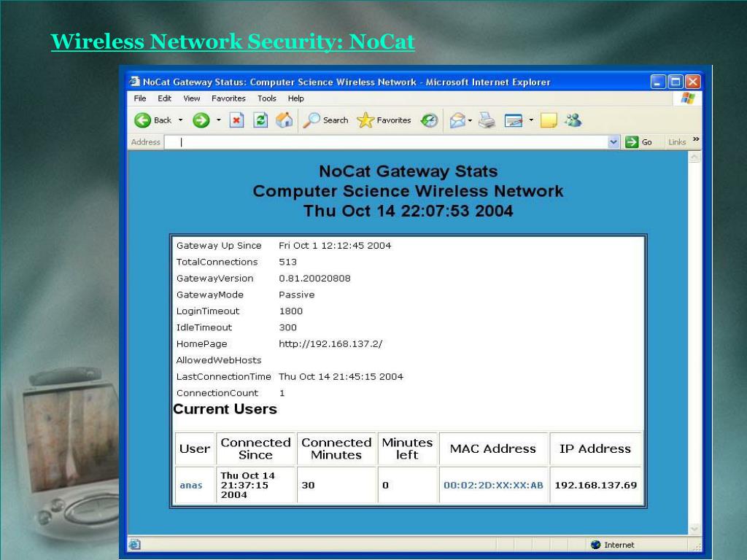Print the page with the printer icon
The height and width of the screenshot is (560, 747).
487,120
